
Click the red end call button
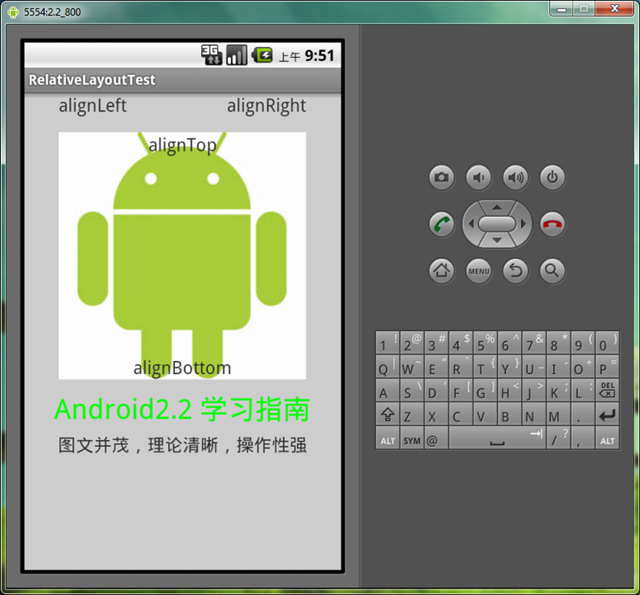pyautogui.click(x=553, y=224)
